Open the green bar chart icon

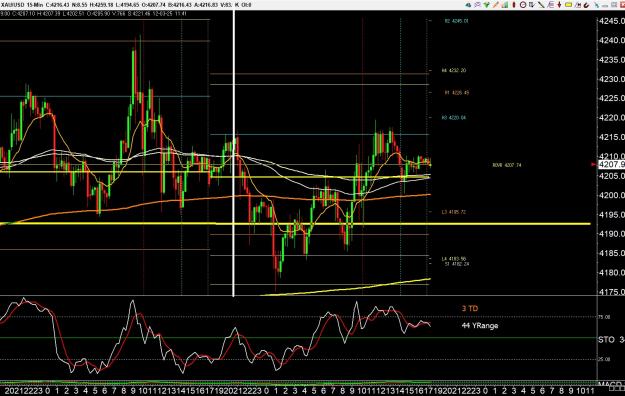(x=505, y=5)
